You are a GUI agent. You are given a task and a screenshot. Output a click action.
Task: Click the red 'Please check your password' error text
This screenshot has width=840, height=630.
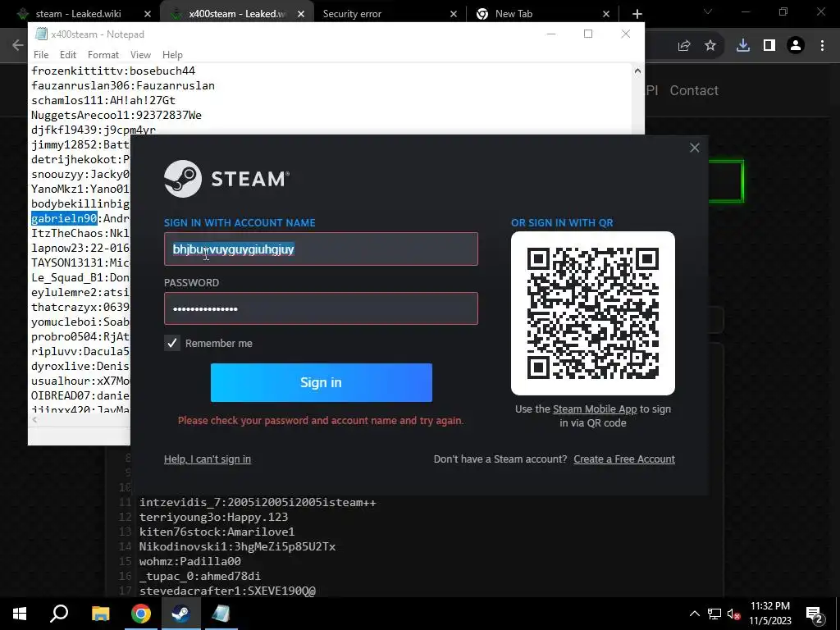click(321, 421)
